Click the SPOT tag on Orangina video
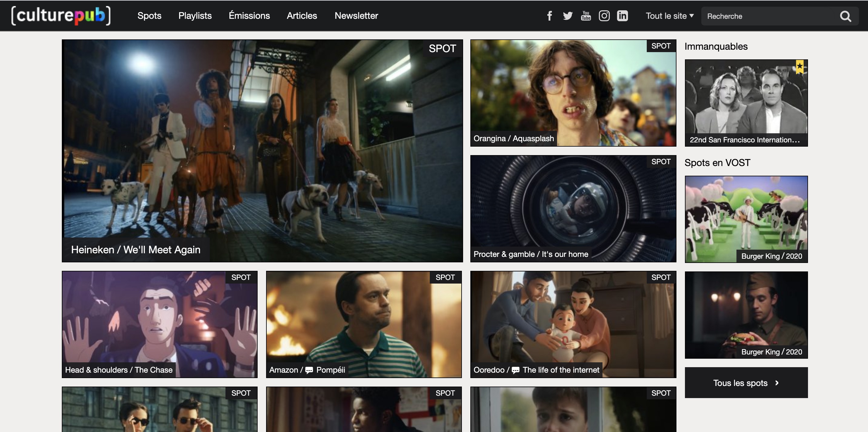This screenshot has height=432, width=868. pyautogui.click(x=661, y=46)
